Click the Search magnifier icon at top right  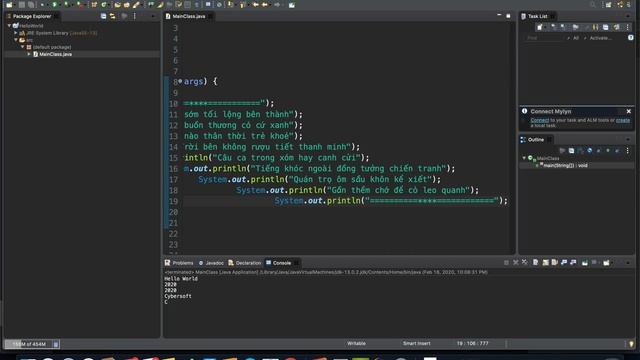point(593,4)
